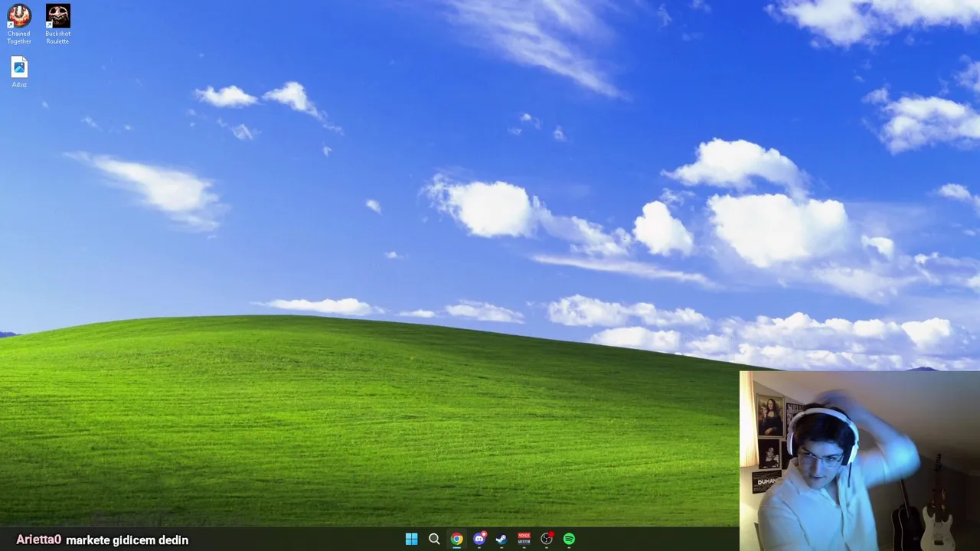This screenshot has height=551, width=980.
Task: Open taskbar Search magnifier
Action: [434, 540]
